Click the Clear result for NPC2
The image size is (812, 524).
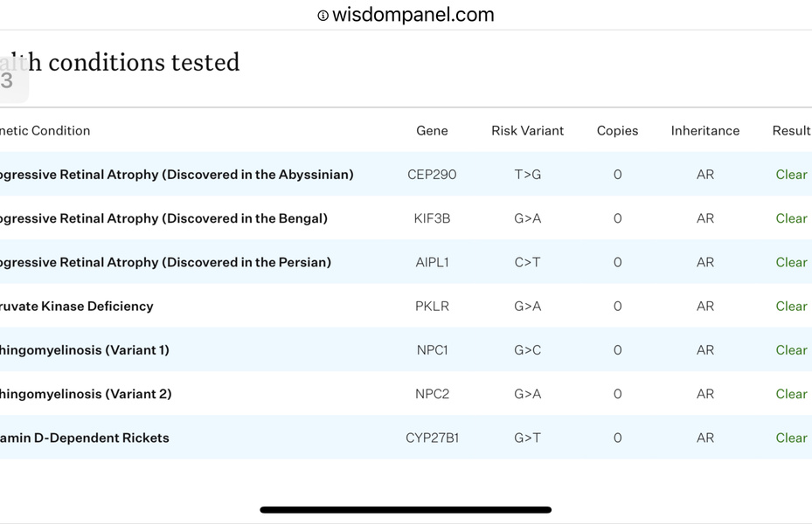pyautogui.click(x=791, y=394)
